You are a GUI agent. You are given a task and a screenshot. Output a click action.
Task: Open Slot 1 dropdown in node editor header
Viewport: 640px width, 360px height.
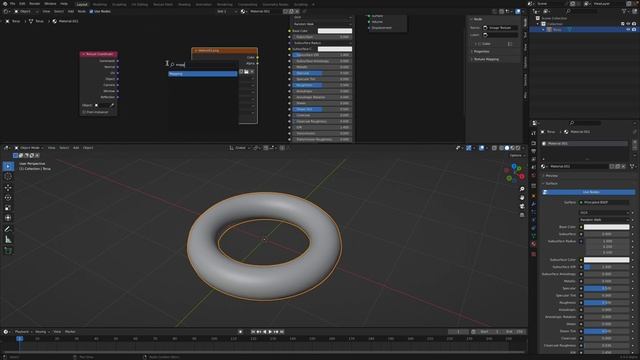click(x=227, y=11)
